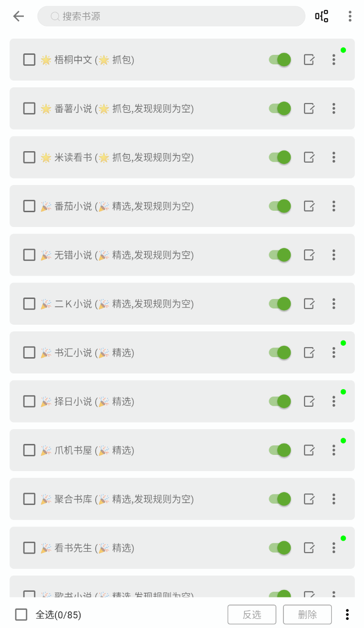Tap edit icon for 米读看书

[309, 157]
